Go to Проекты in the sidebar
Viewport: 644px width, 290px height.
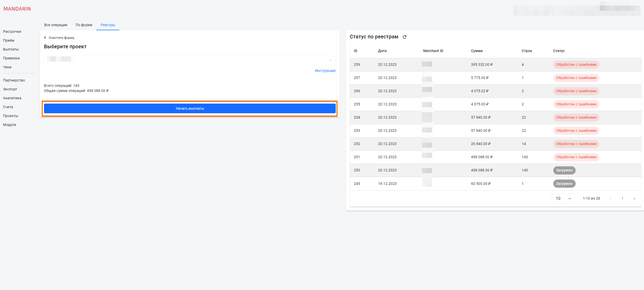(10, 116)
